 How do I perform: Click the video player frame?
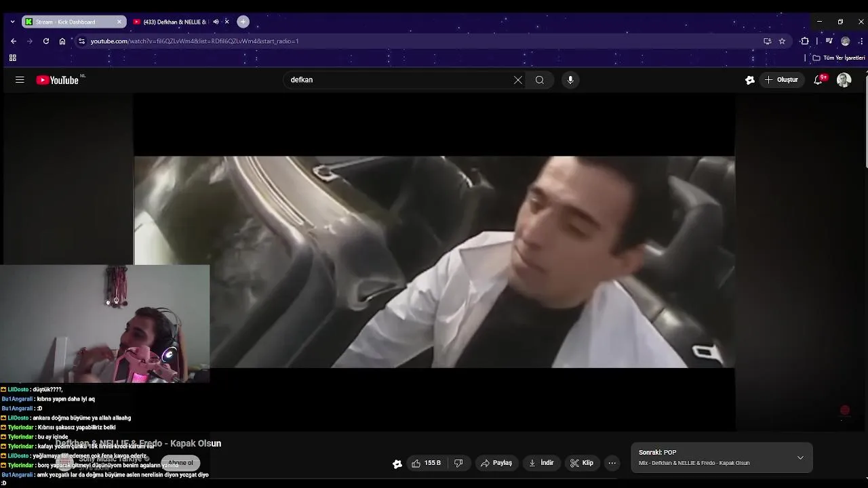click(434, 262)
